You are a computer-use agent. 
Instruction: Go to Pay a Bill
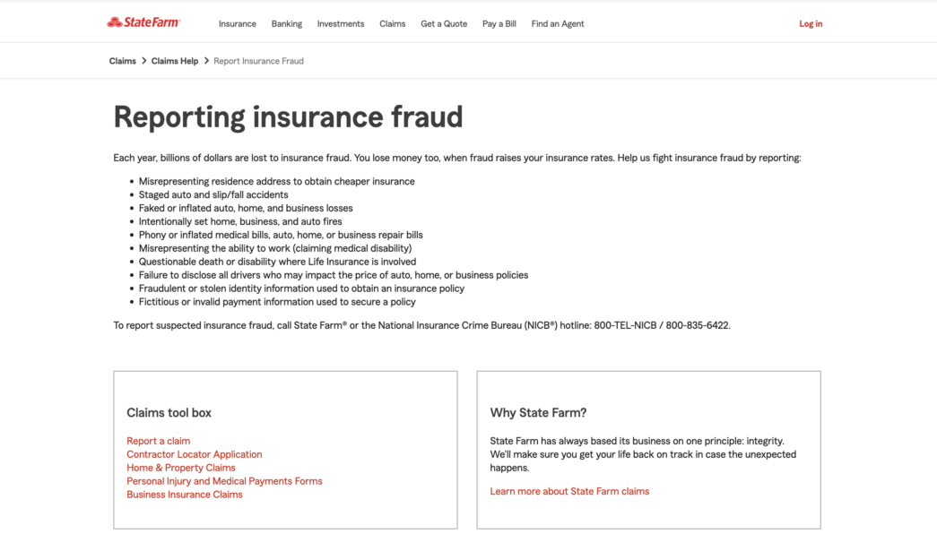tap(499, 24)
